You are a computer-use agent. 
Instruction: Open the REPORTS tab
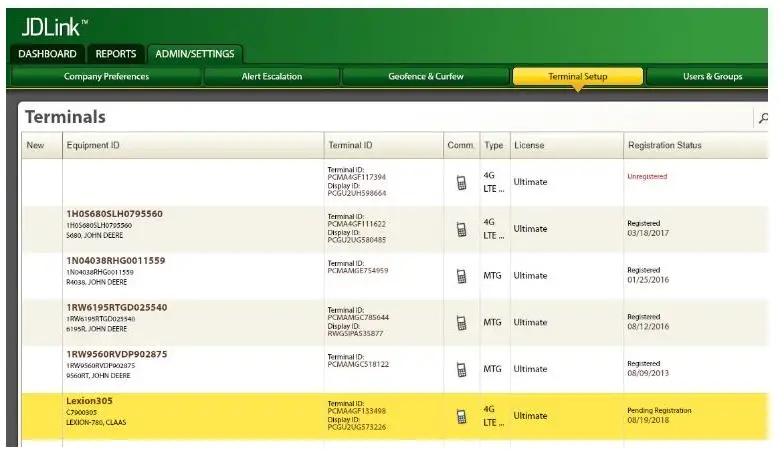pos(116,54)
